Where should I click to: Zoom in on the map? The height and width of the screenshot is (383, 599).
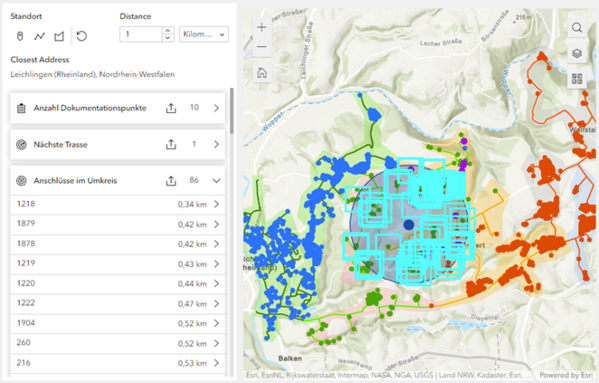262,27
